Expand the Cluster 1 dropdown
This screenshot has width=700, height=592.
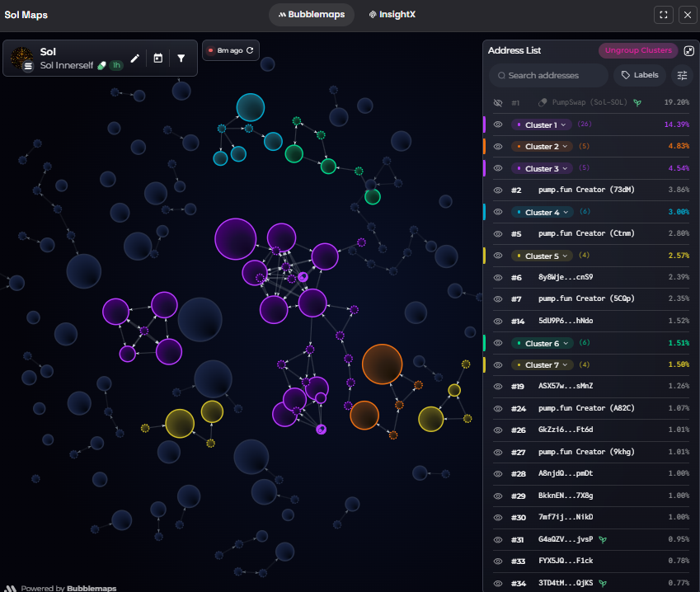point(542,125)
